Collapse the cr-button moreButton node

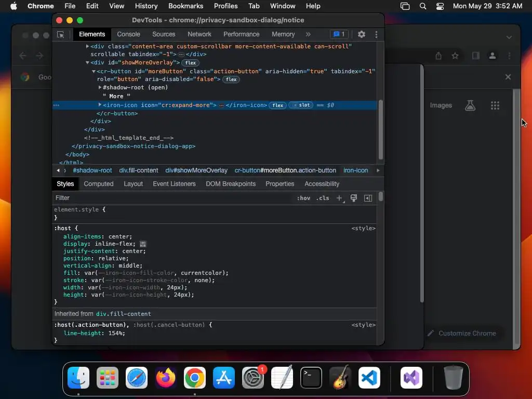(94, 72)
